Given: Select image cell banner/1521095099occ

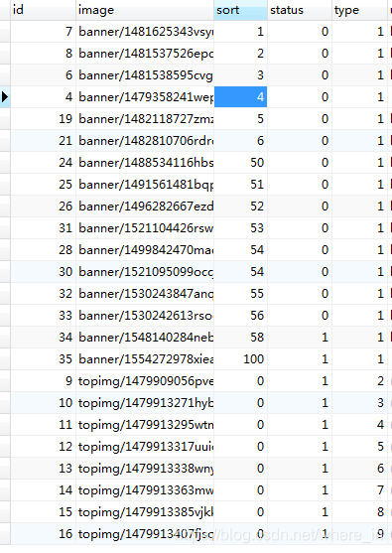Looking at the screenshot, I should click(145, 272).
